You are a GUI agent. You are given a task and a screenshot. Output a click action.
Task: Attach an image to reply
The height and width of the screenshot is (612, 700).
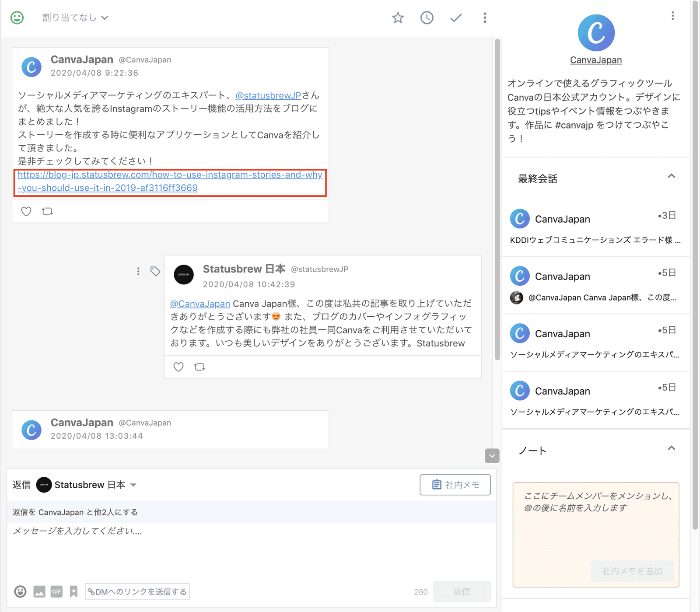pyautogui.click(x=39, y=592)
